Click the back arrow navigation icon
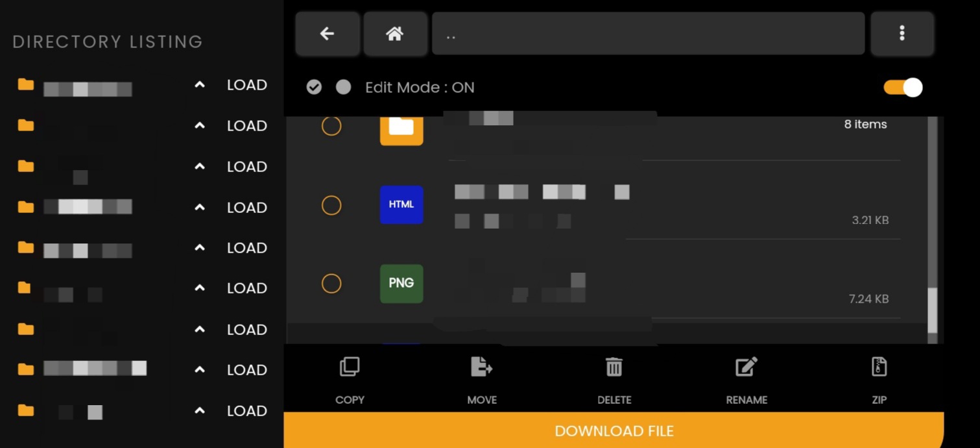The height and width of the screenshot is (448, 980). point(328,33)
